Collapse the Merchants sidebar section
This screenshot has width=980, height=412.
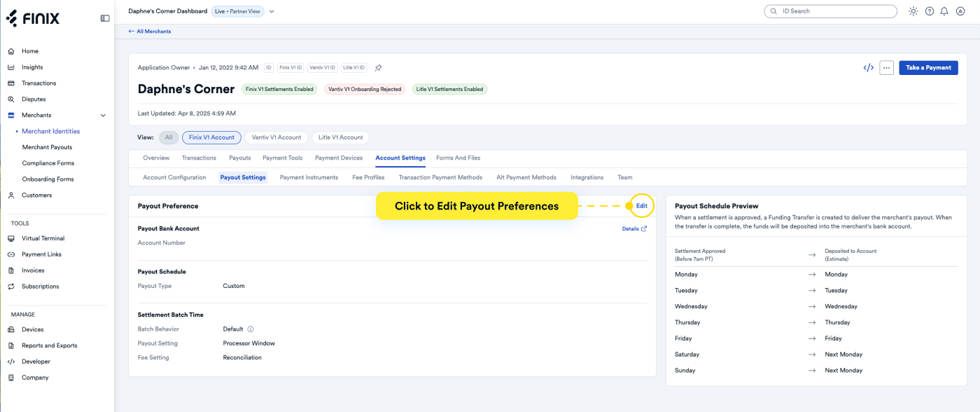104,116
